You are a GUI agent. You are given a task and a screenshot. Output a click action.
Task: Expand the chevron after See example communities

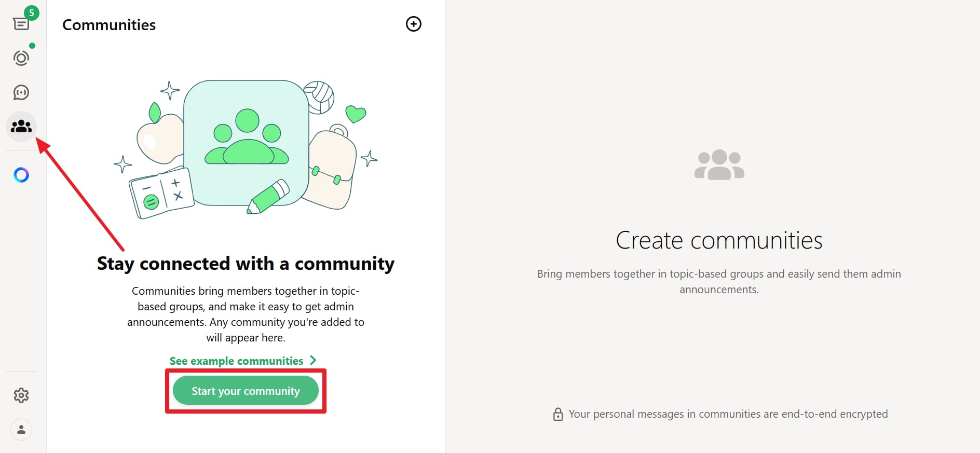coord(313,360)
